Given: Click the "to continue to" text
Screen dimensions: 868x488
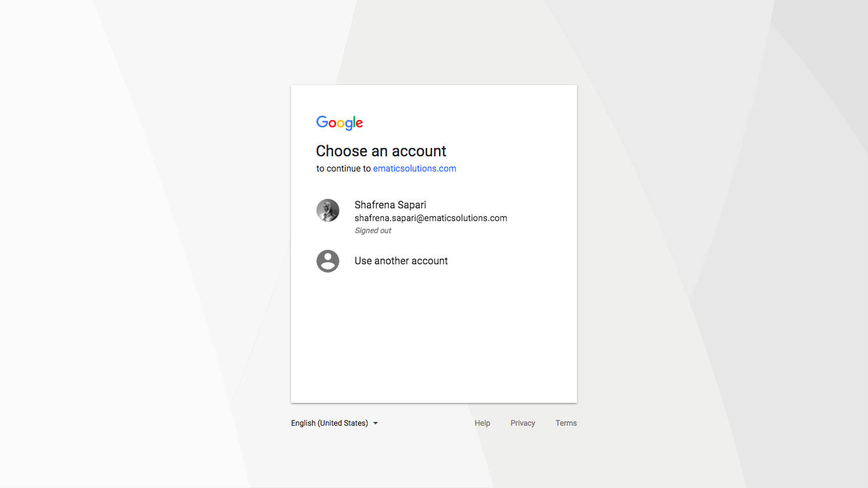Looking at the screenshot, I should pyautogui.click(x=344, y=168).
